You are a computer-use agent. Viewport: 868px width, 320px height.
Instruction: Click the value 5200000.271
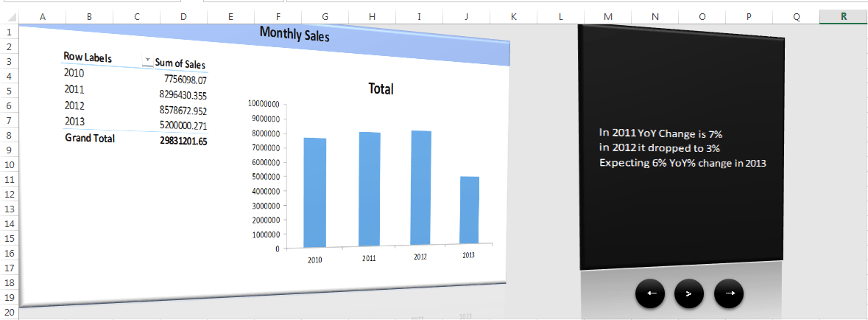click(x=183, y=126)
